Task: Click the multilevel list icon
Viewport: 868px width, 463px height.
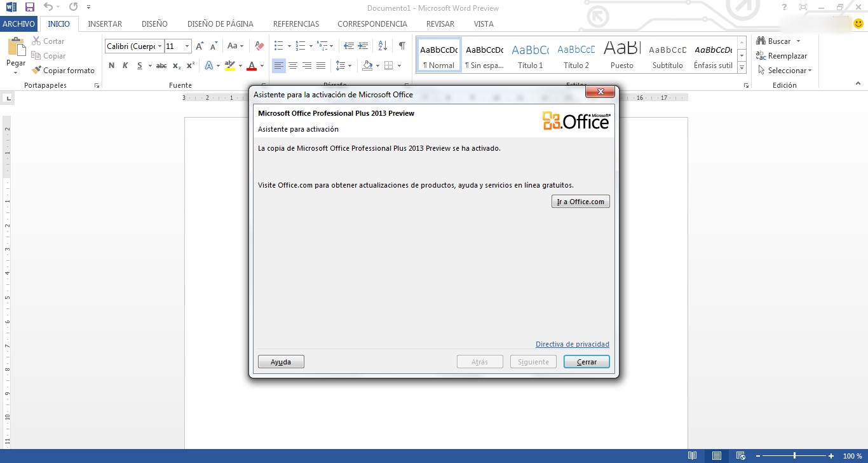Action: coord(322,46)
